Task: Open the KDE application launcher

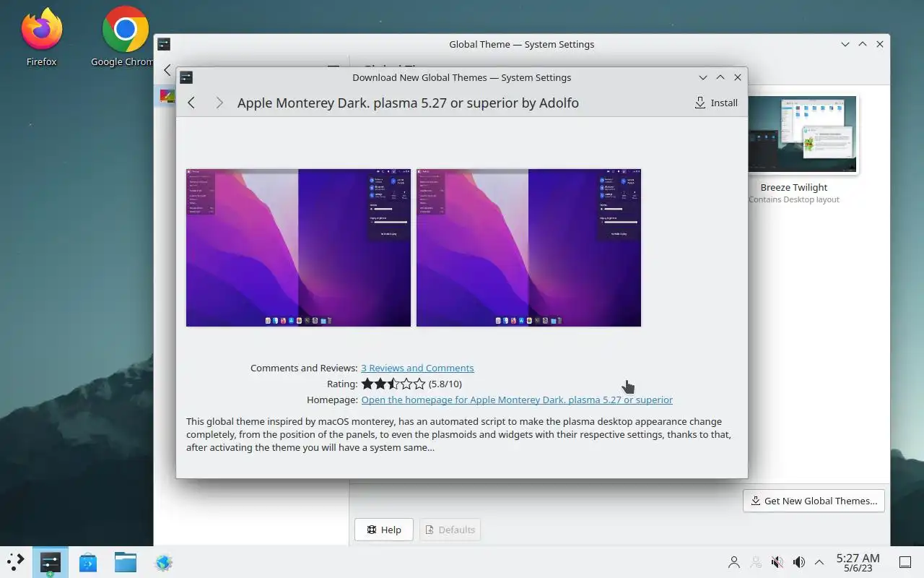Action: coord(15,562)
